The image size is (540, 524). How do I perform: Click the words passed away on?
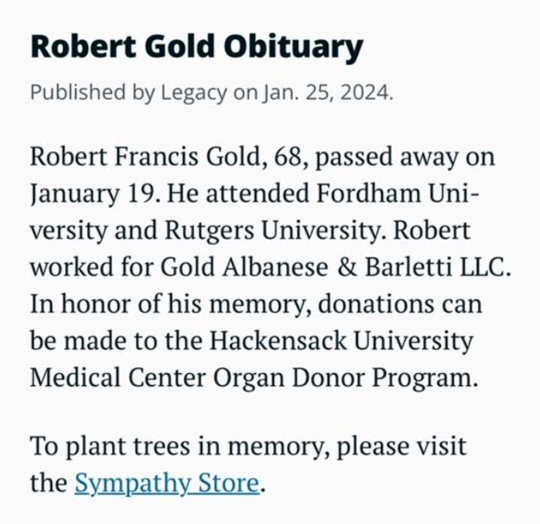[405, 158]
